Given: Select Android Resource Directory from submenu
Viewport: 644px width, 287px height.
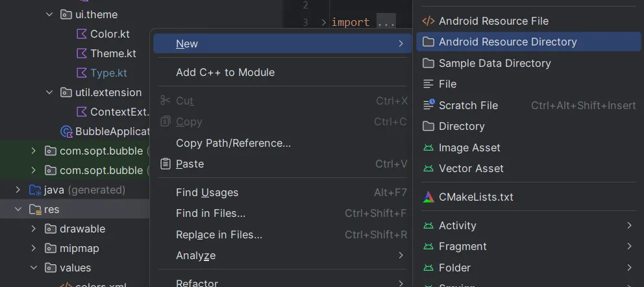Looking at the screenshot, I should coord(508,42).
